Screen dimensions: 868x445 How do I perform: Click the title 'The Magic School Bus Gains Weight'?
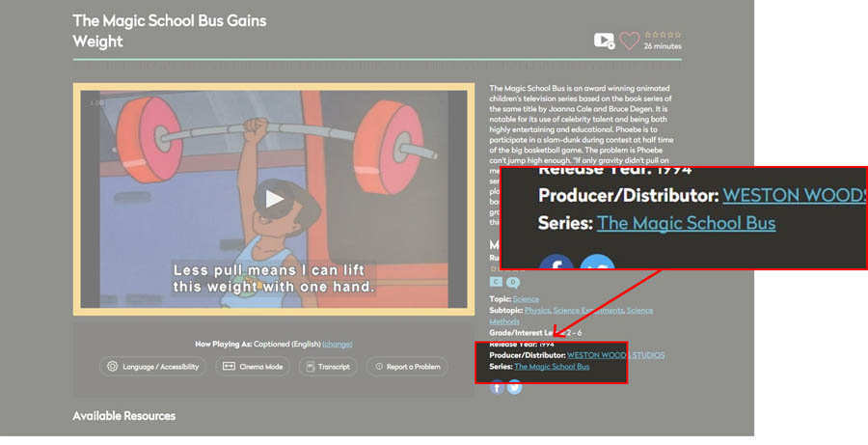tap(170, 31)
